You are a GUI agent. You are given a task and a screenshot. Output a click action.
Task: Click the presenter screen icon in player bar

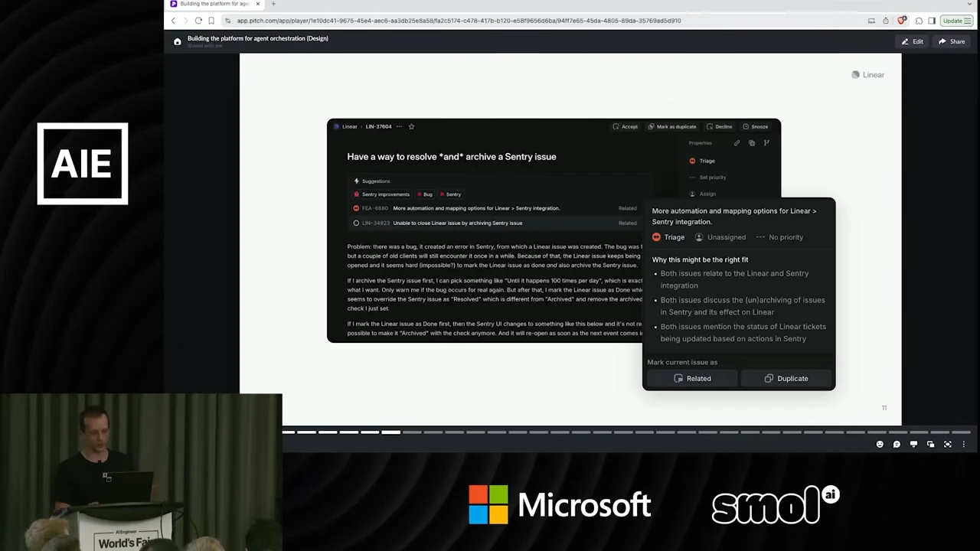913,444
